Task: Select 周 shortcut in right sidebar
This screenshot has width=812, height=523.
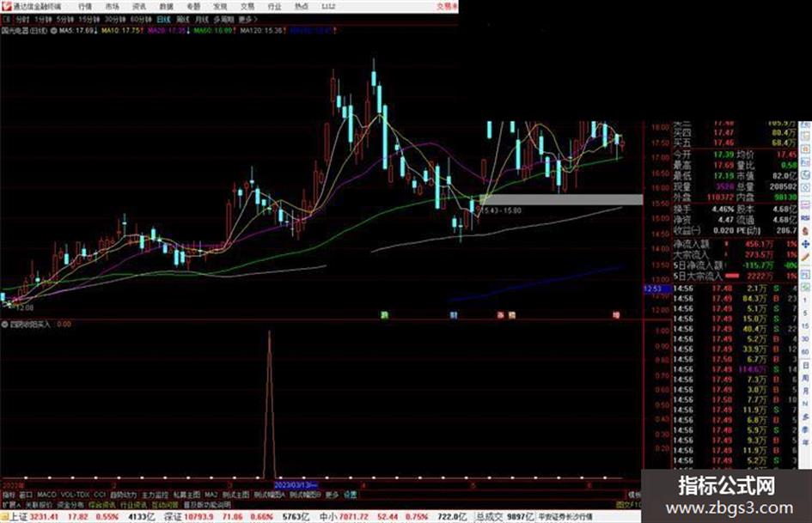Action: [x=805, y=379]
